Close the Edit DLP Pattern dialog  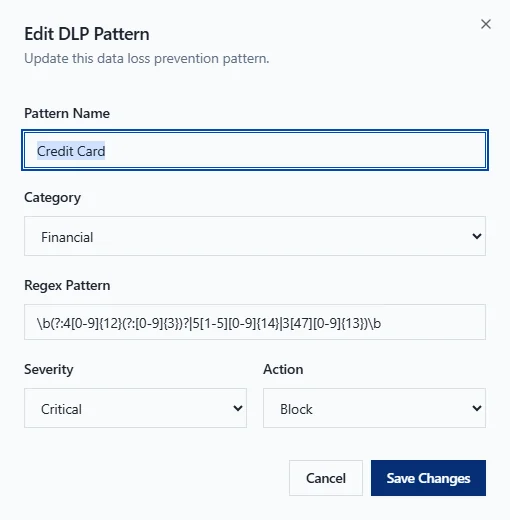tap(486, 24)
